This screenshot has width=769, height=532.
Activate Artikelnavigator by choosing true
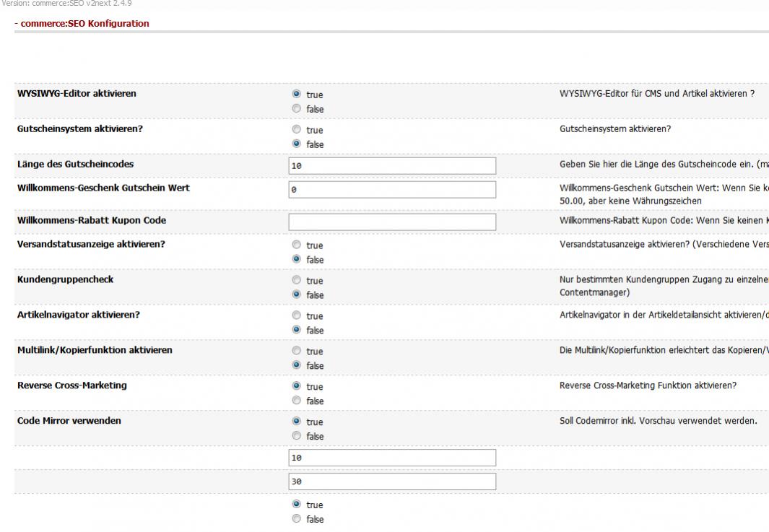(x=296, y=316)
